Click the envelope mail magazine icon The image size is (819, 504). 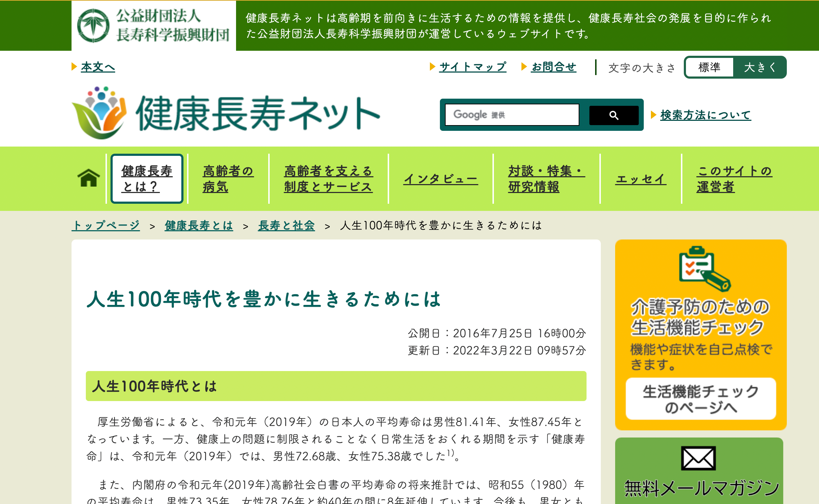pos(698,458)
